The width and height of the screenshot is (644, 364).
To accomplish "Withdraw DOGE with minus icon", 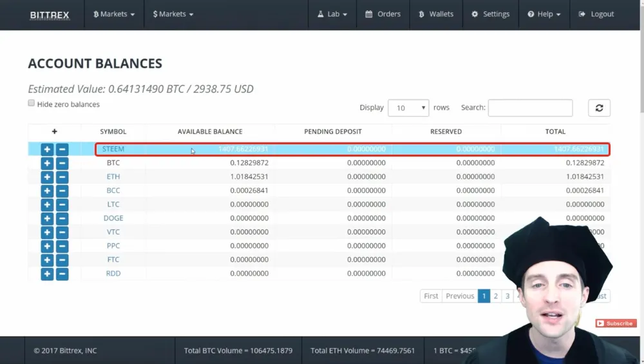I will pyautogui.click(x=62, y=218).
